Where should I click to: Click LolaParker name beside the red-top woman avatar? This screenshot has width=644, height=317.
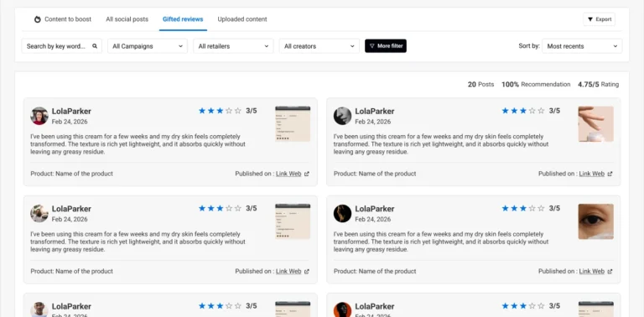(x=71, y=112)
